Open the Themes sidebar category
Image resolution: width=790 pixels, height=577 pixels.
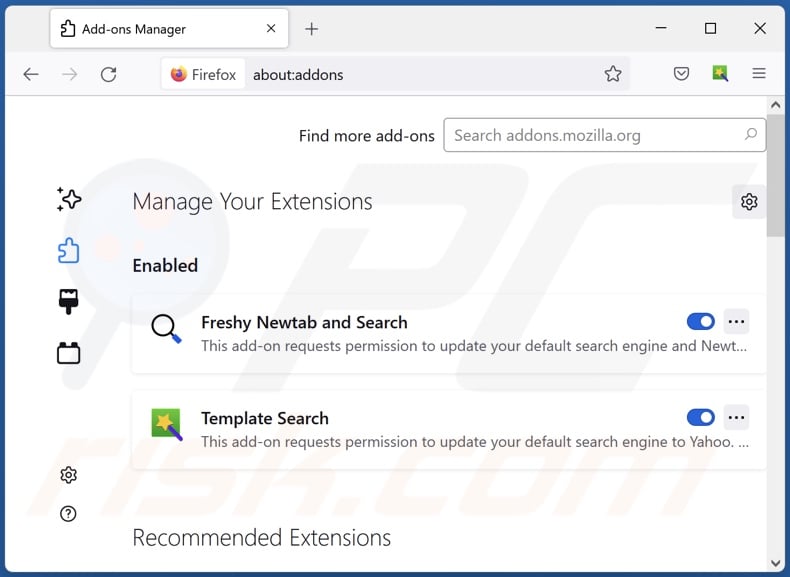pyautogui.click(x=69, y=302)
